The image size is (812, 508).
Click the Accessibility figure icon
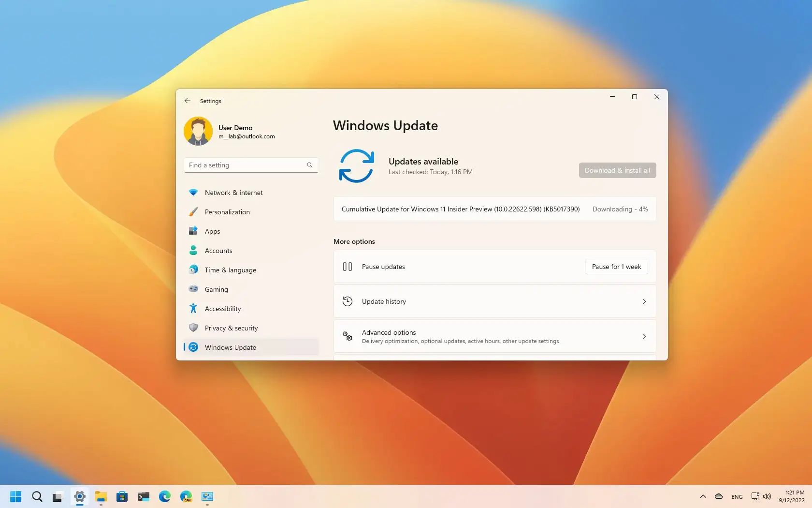point(193,308)
